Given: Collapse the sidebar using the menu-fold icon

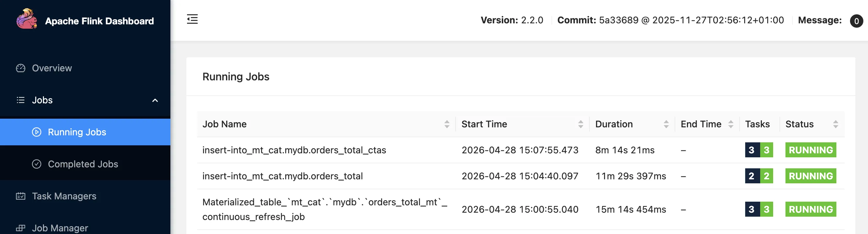Looking at the screenshot, I should click(x=192, y=19).
